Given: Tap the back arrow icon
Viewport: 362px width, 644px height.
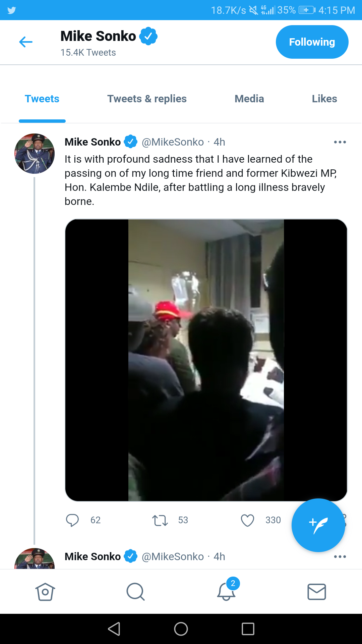Looking at the screenshot, I should coord(26,42).
